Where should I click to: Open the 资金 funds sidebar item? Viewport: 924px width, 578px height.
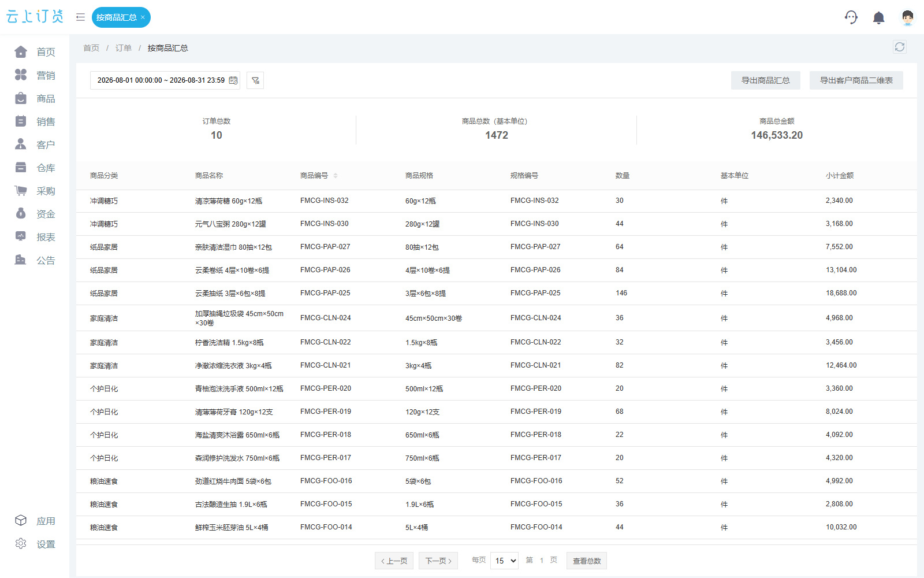click(35, 214)
